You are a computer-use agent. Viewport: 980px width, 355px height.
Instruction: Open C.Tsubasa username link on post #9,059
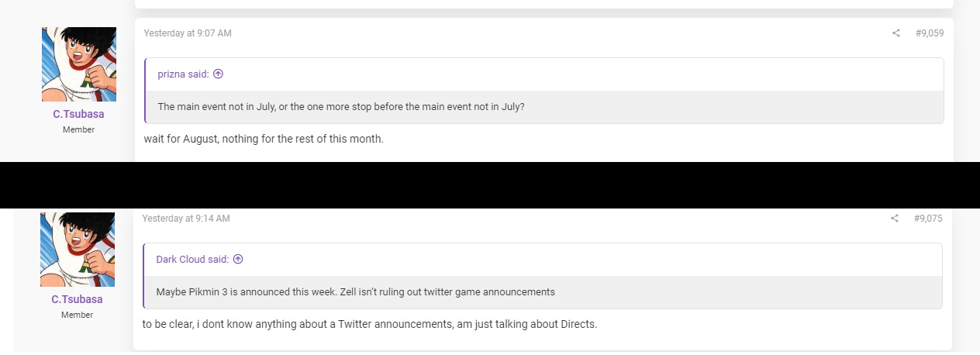78,114
